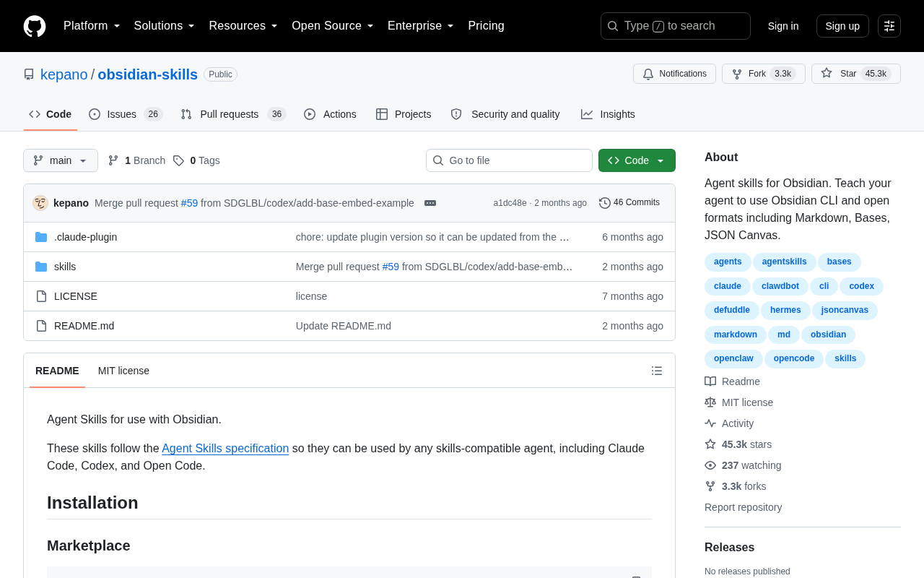Open the Insights tab
The height and width of the screenshot is (578, 924).
608,114
